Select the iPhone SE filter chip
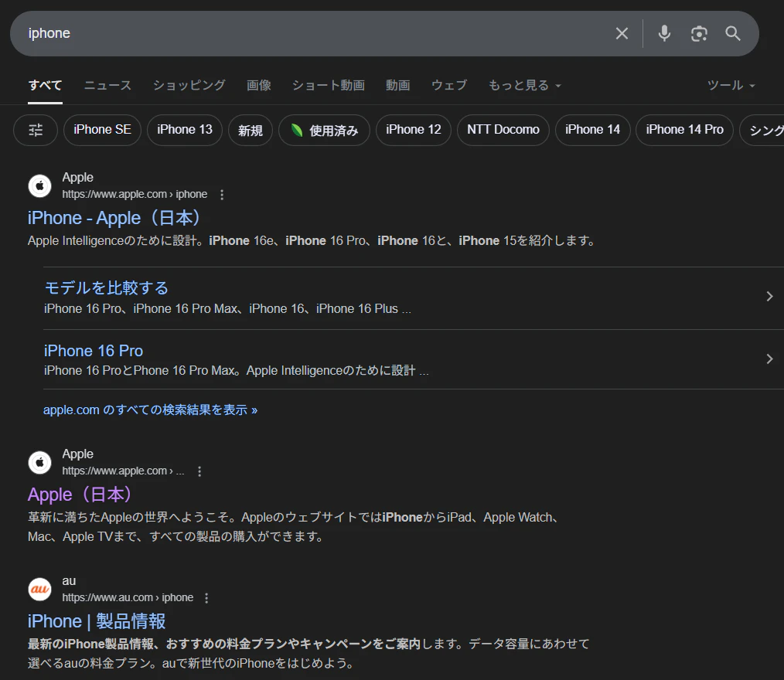The width and height of the screenshot is (784, 680). coord(101,130)
